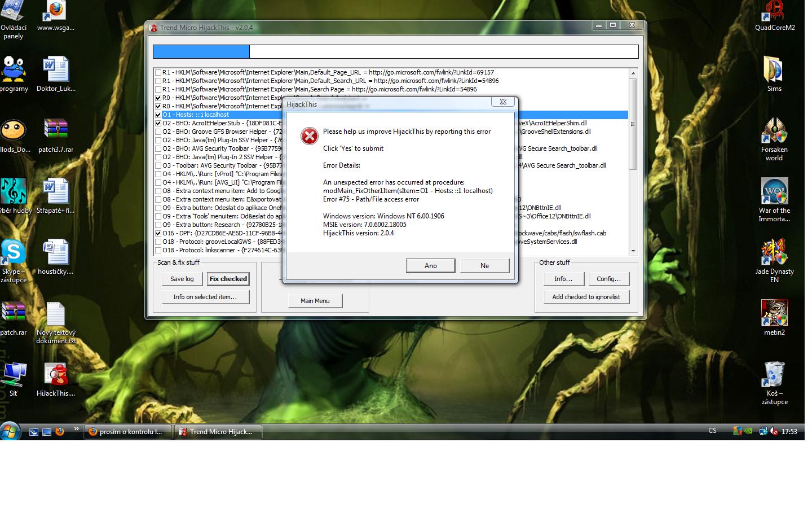Viewport: 812px width, 508px height.
Task: Click the scan list scrollbar down arrow
Action: (x=633, y=251)
